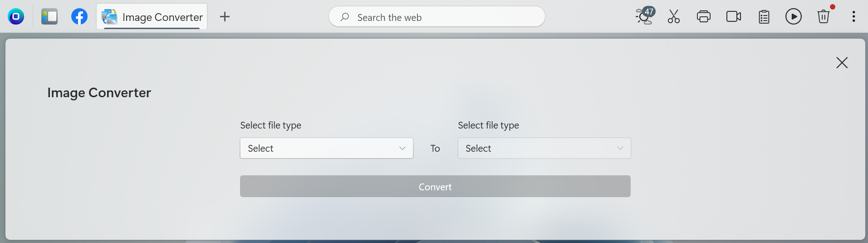868x243 pixels.
Task: Add a new tab with plus button
Action: [x=225, y=17]
